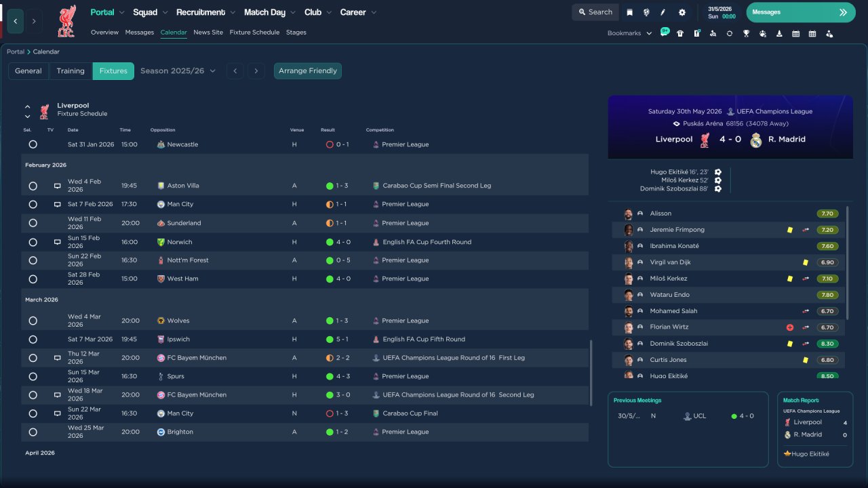Select the pencil edit icon in the top toolbar
868x488 pixels.
click(663, 12)
